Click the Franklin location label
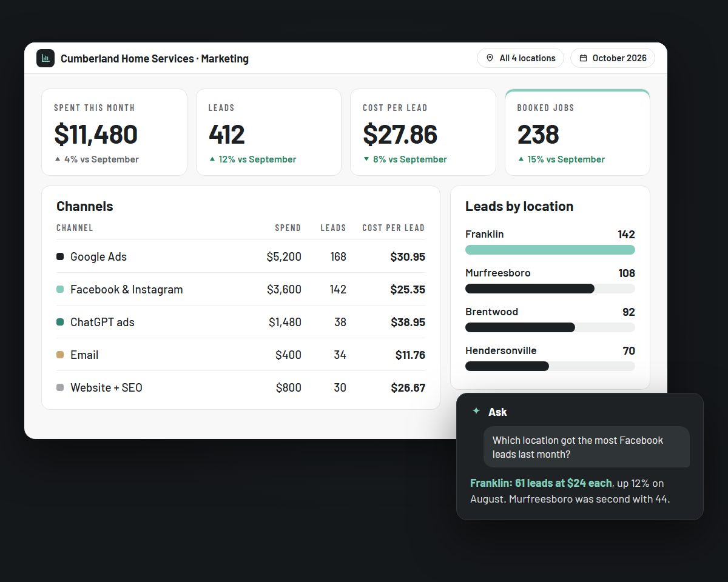 [x=485, y=234]
